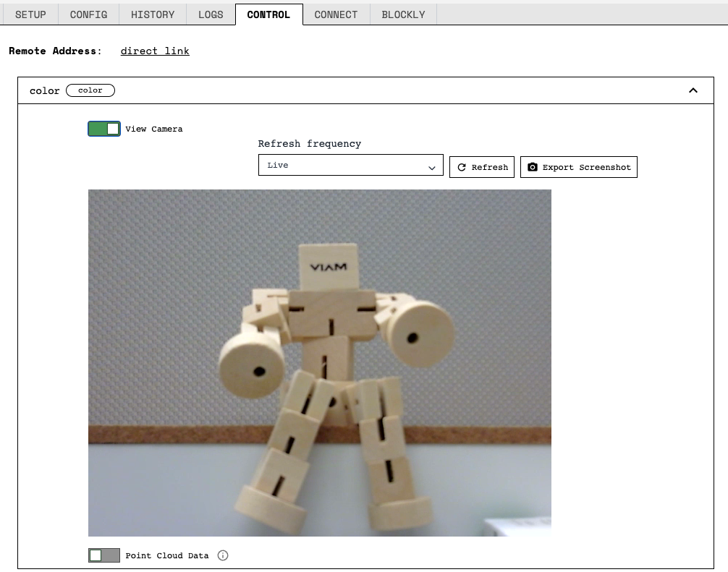Collapse the color panel with the chevron
Viewport: 728px width, 572px height.
click(x=693, y=90)
